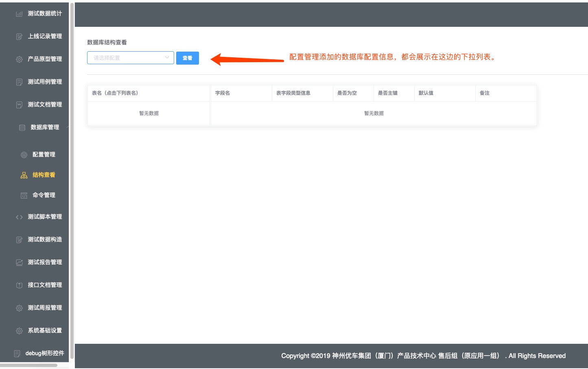Click the sidebar vertical scrollbar
Screen dimensions: 588x369
point(72,181)
